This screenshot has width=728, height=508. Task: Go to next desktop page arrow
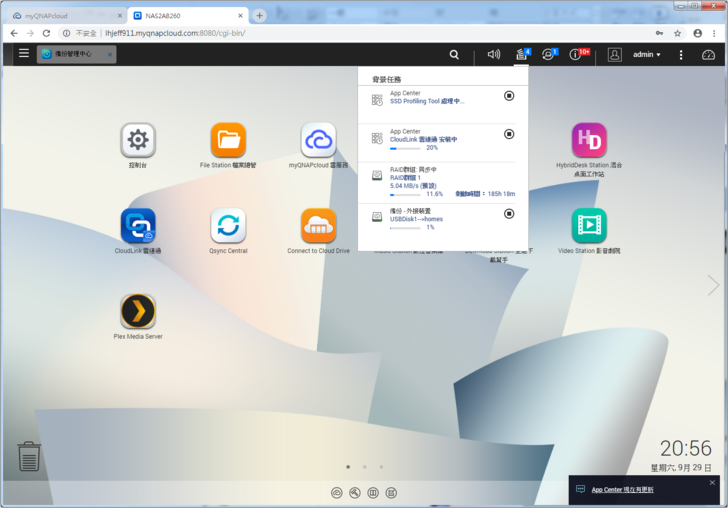coord(713,285)
